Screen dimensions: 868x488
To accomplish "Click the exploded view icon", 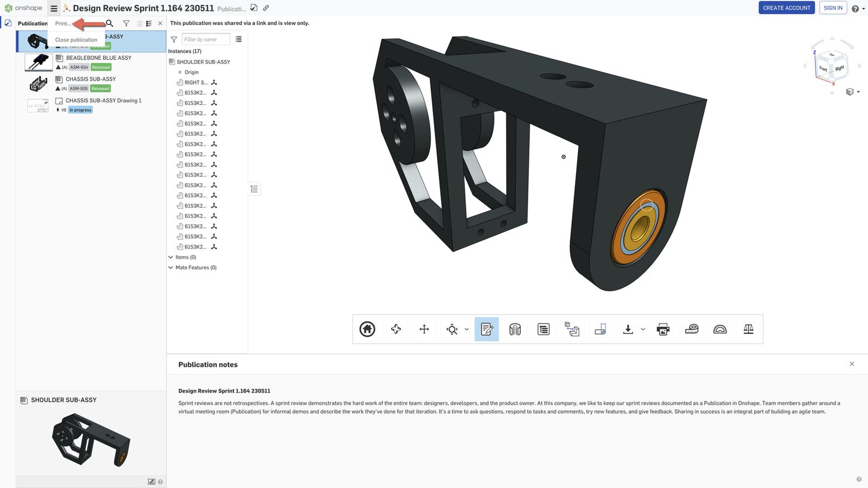I will click(x=572, y=329).
